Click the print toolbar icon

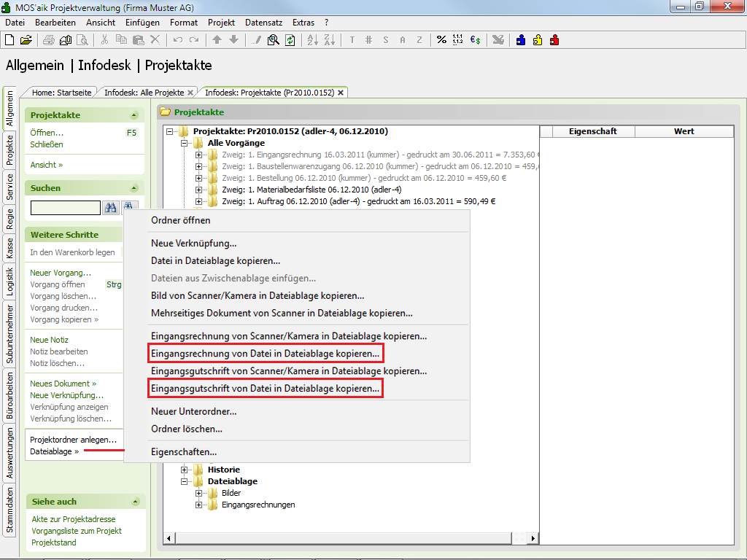(x=49, y=40)
